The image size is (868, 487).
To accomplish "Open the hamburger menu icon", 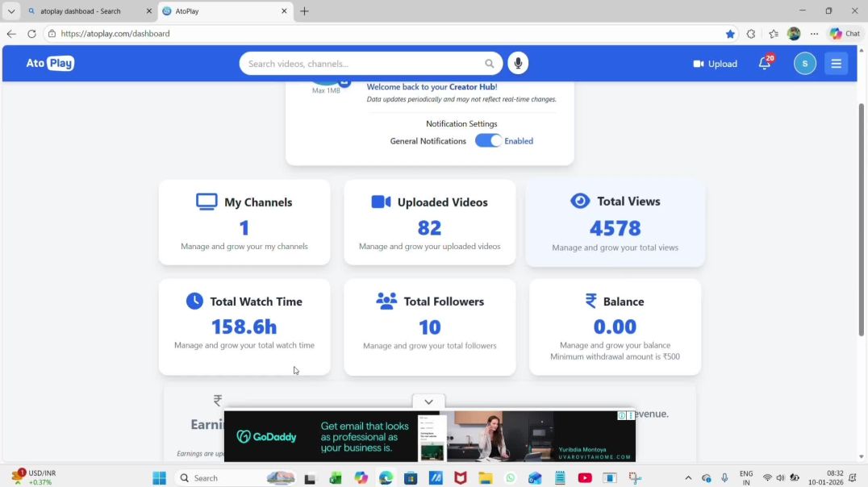I will (836, 63).
